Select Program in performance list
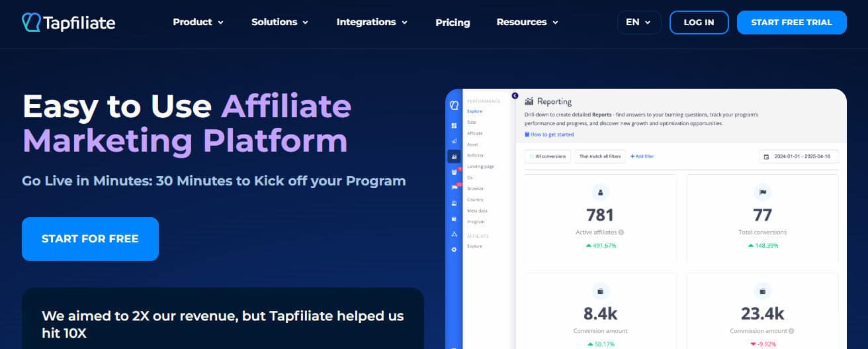 476,222
